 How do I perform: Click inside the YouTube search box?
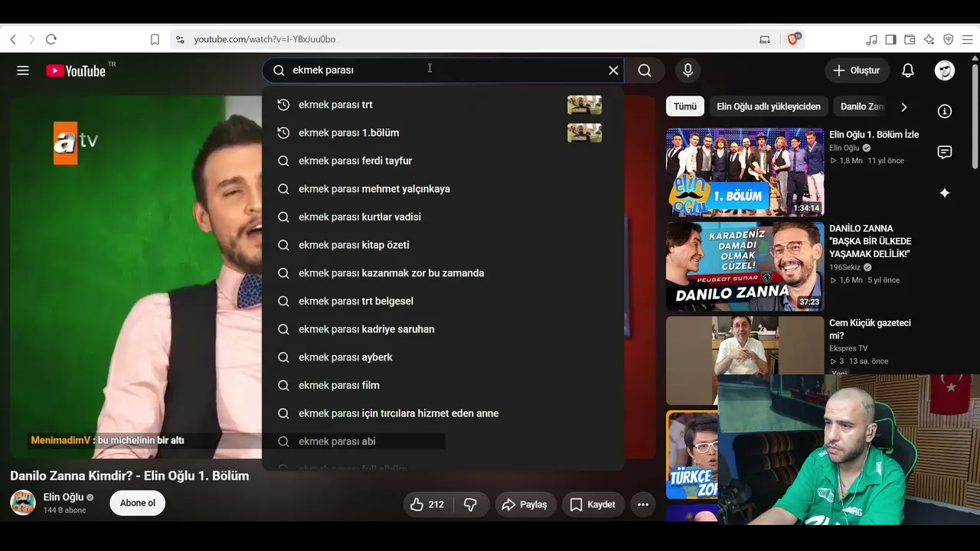tap(443, 70)
